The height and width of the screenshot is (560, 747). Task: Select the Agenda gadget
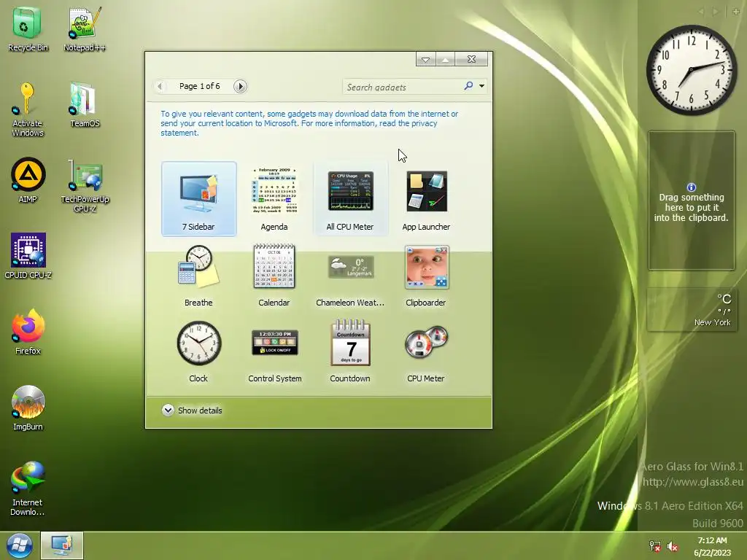point(274,198)
